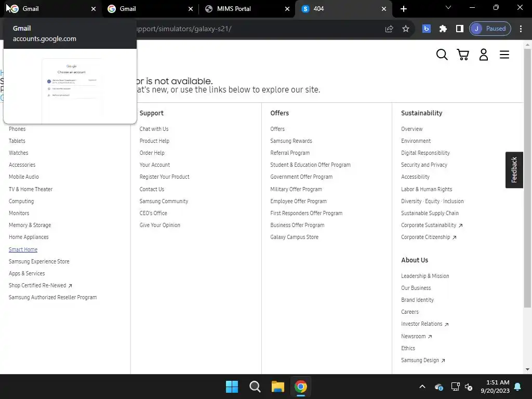The width and height of the screenshot is (532, 399).
Task: Click the scrollbar down arrow
Action: click(527, 369)
